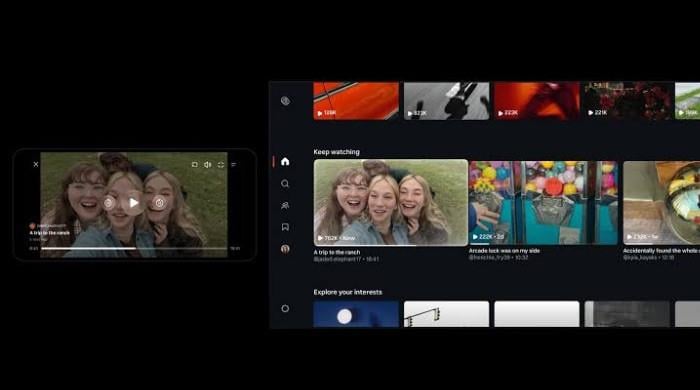Screen dimensions: 700x390
Task: Play the 'Accidentally found the whole' thumbnail
Action: [662, 203]
